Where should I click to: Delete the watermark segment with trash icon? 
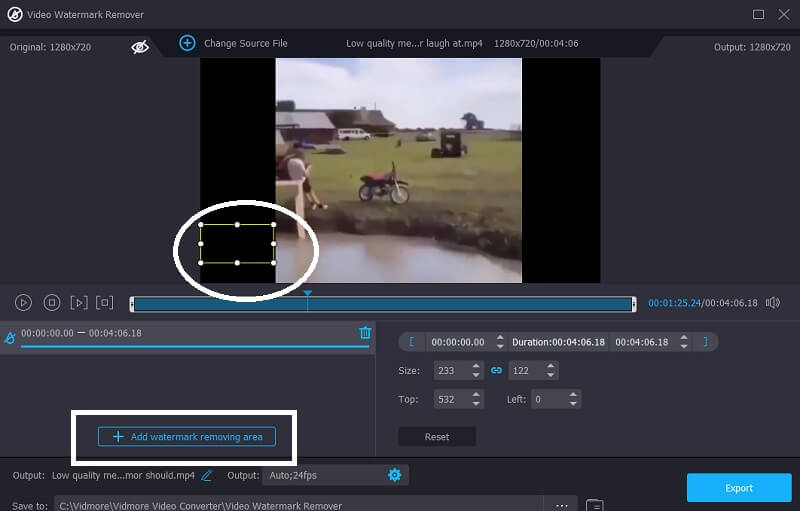click(x=365, y=333)
